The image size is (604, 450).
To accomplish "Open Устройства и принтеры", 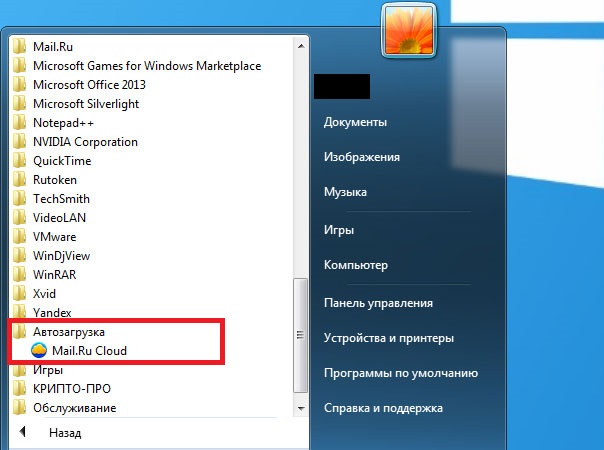I will click(389, 338).
